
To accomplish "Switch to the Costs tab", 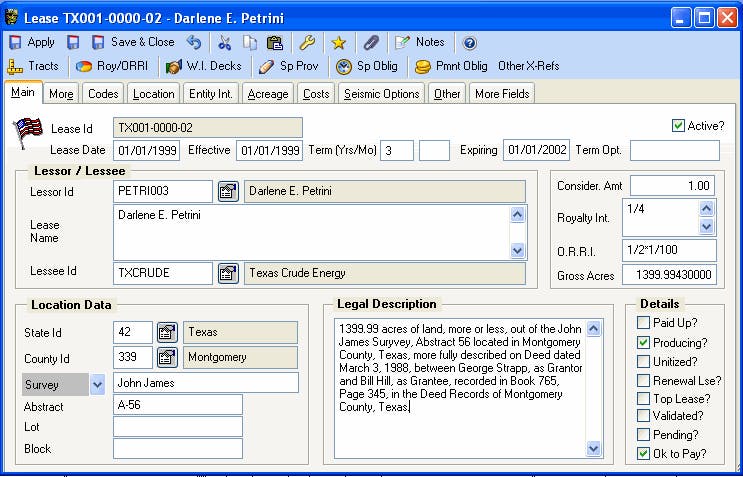I will 316,93.
